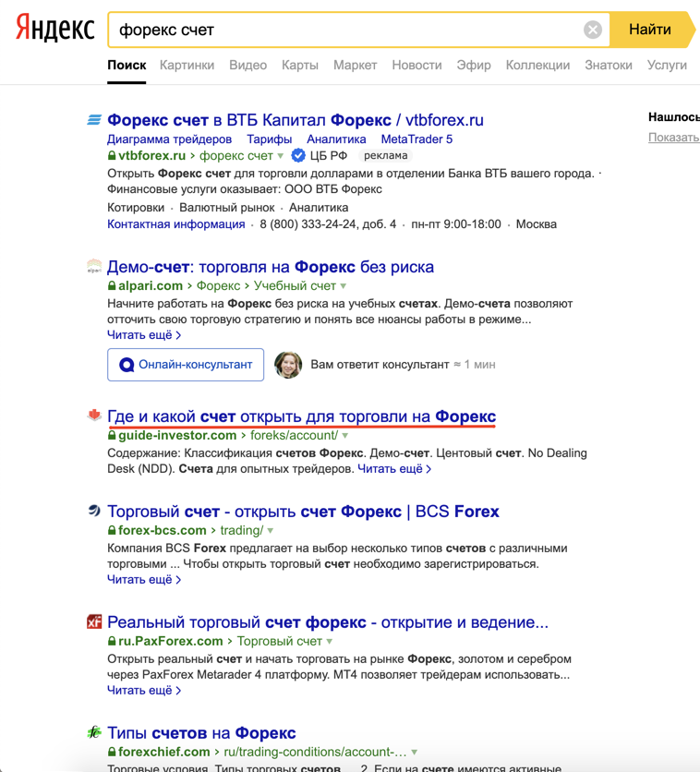Click the PaxForex favicon
Screen dimensions: 700x772
(x=94, y=622)
